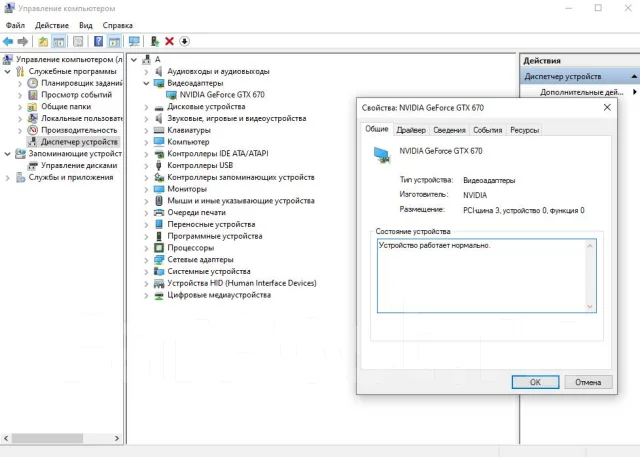
Task: Open the Действие menu
Action: click(x=52, y=25)
